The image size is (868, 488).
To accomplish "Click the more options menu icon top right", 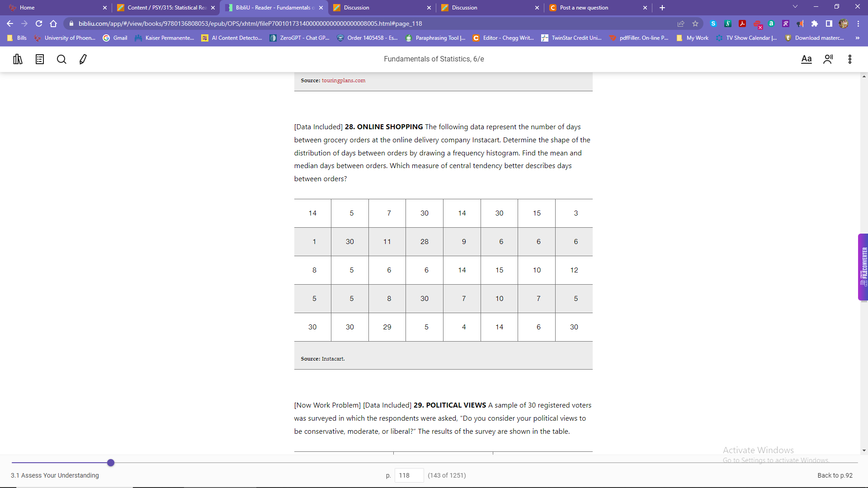I will point(849,58).
